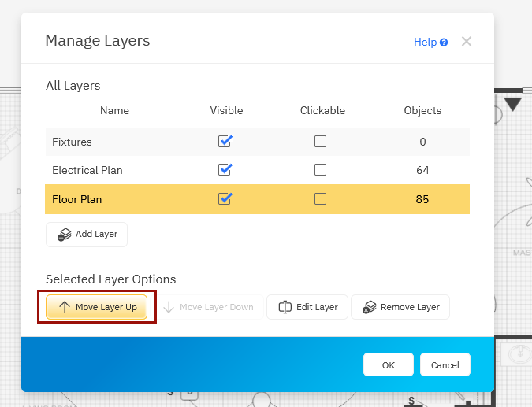
Task: Uncheck Visible for Electrical Plan layer
Action: click(225, 170)
